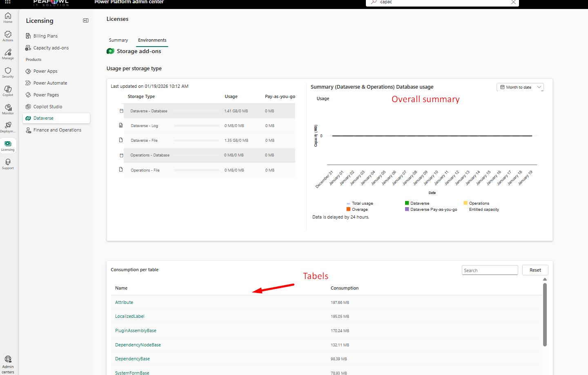The height and width of the screenshot is (375, 588).
Task: Click Dataverse - Log usage bar
Action: [x=197, y=126]
